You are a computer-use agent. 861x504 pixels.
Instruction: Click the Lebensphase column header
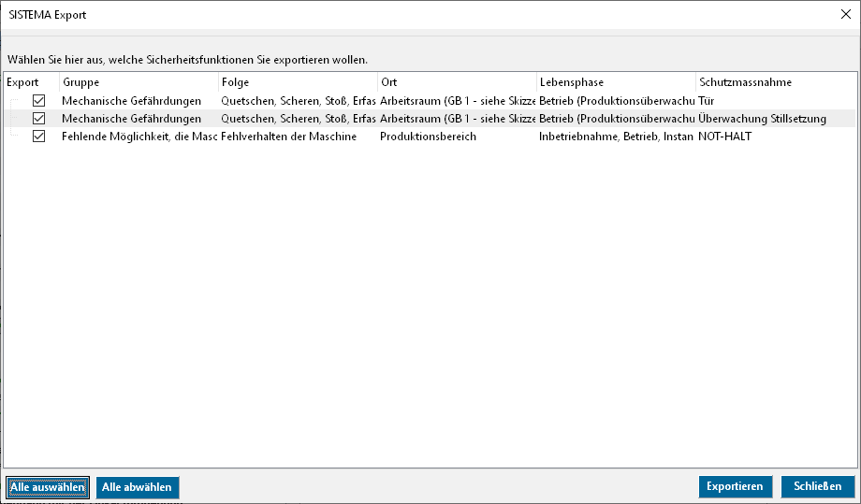[616, 82]
